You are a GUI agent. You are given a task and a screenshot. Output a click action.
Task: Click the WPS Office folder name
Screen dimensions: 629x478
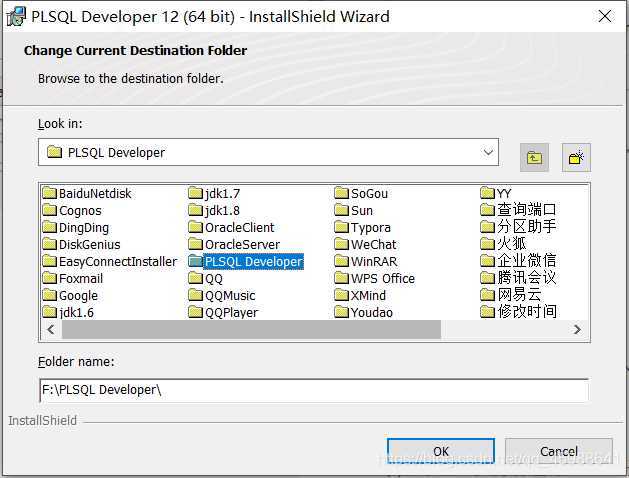point(383,278)
